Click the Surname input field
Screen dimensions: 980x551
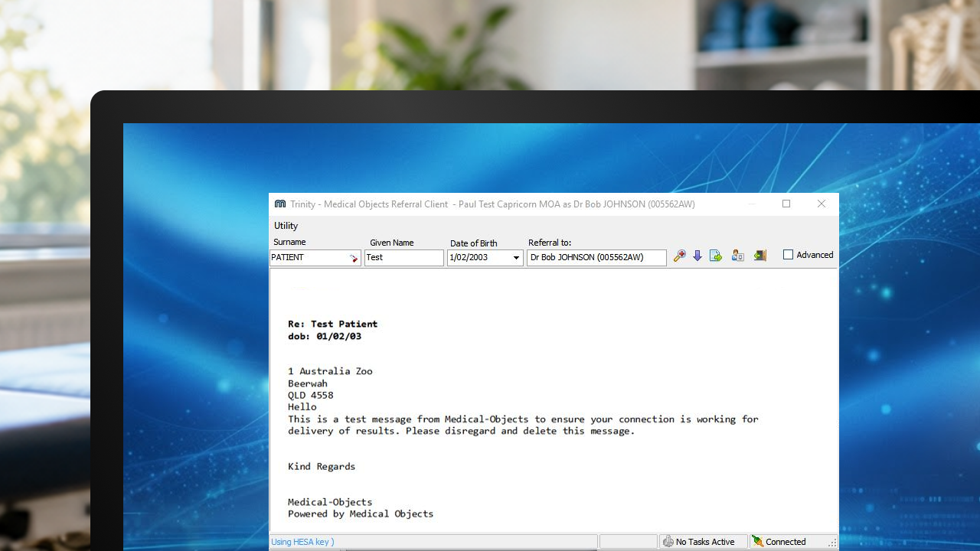coord(315,258)
